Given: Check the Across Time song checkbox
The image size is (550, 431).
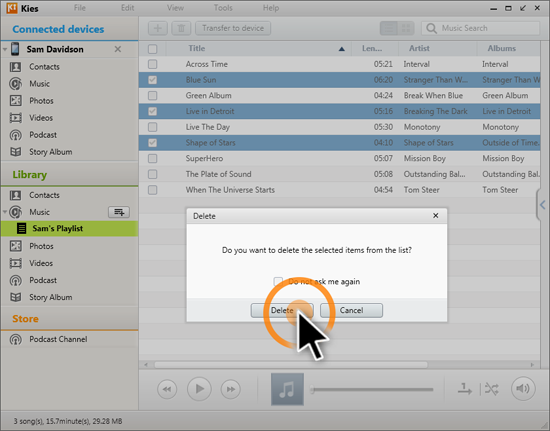Looking at the screenshot, I should 153,64.
